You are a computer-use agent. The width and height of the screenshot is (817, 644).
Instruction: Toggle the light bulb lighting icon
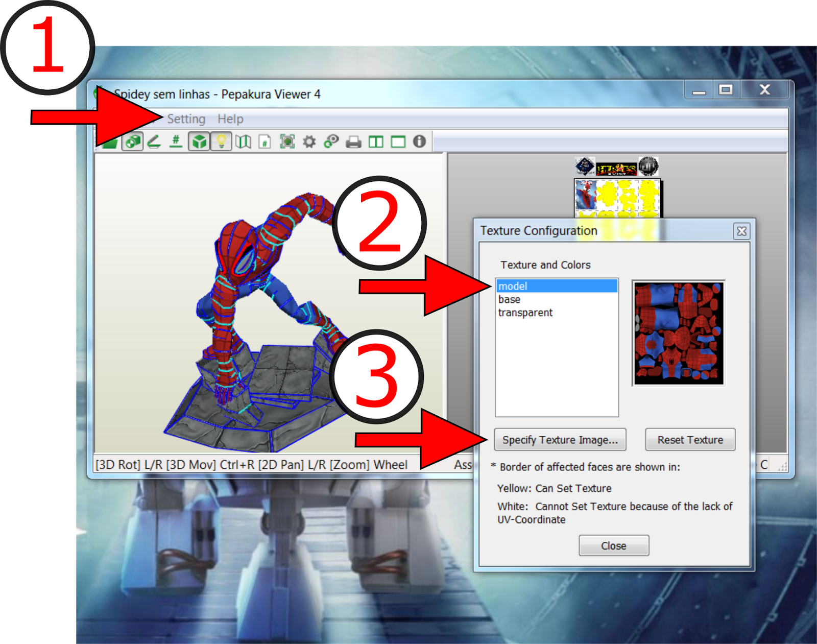[x=221, y=141]
